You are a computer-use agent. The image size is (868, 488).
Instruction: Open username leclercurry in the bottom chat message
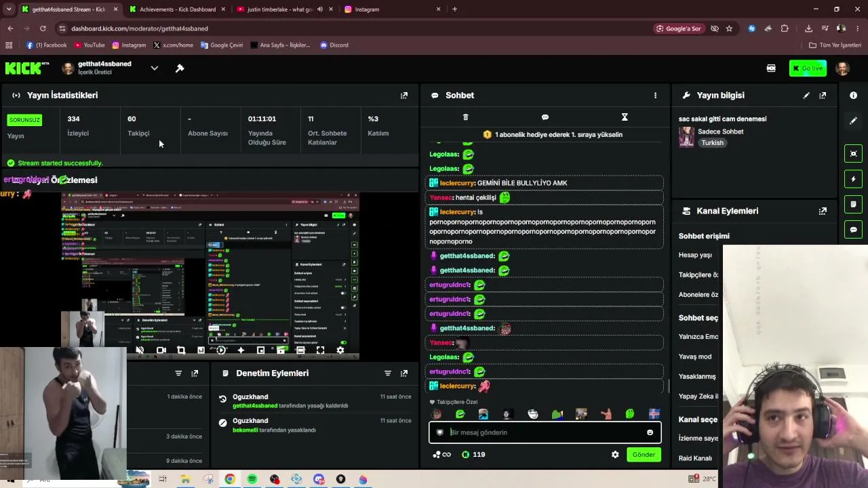458,386
